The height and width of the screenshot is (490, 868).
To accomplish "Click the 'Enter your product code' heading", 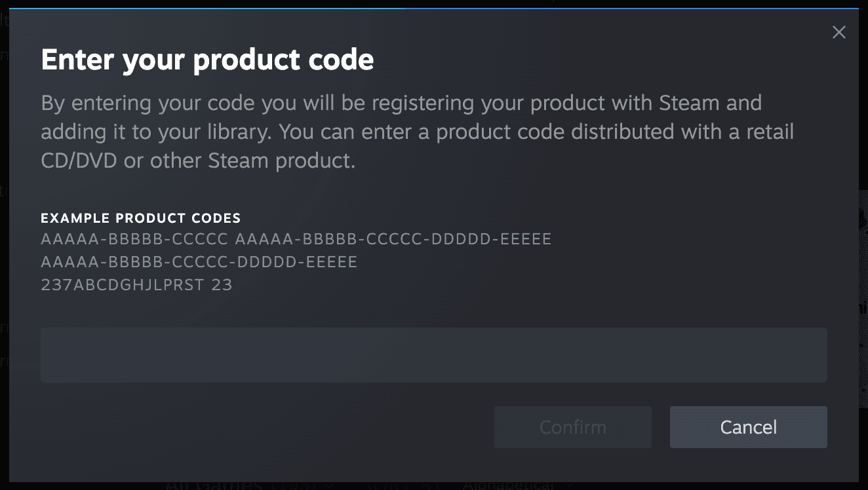I will pos(207,60).
